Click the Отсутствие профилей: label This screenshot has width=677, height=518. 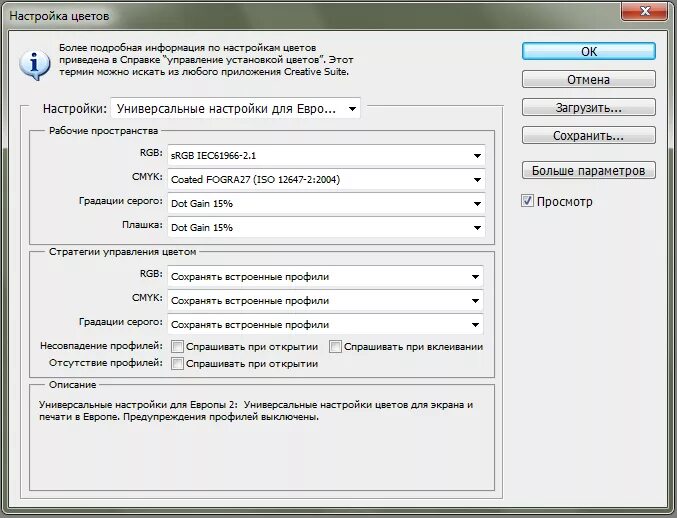point(106,363)
